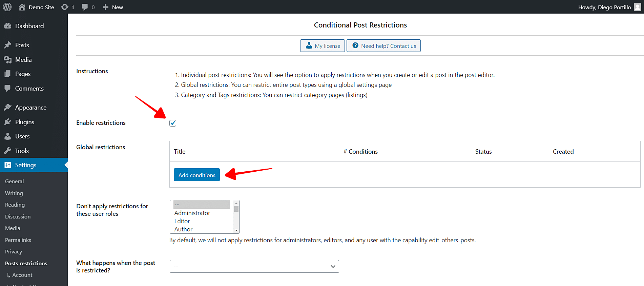Image resolution: width=644 pixels, height=286 pixels.
Task: Click the Pages sidebar icon
Action: click(7, 74)
